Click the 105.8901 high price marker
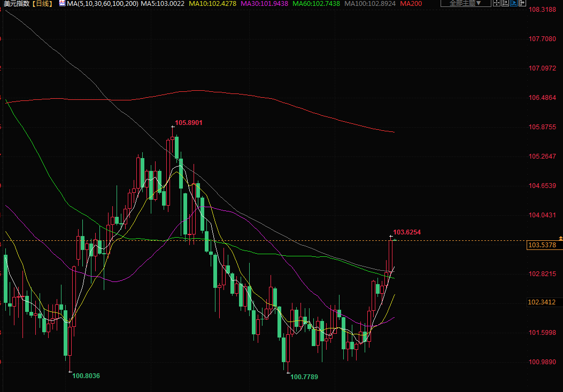Image resolution: width=563 pixels, height=392 pixels. click(189, 123)
